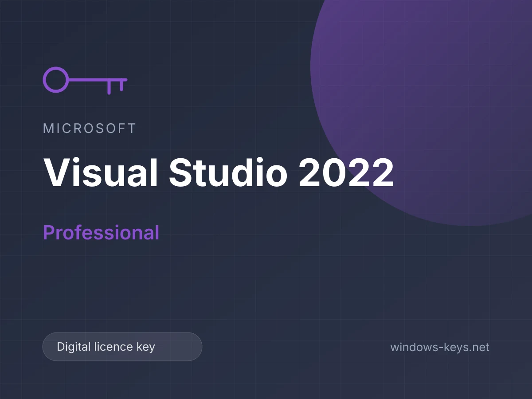This screenshot has height=399, width=532.
Task: Click the "MICROSOFT" label
Action: [x=90, y=129]
